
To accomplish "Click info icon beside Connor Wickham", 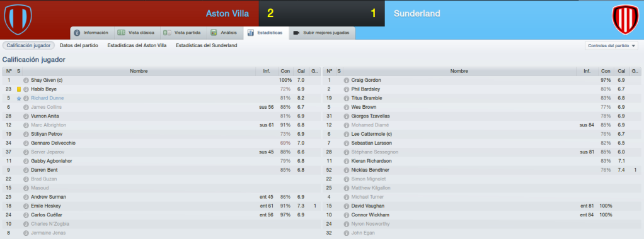I will point(346,215).
